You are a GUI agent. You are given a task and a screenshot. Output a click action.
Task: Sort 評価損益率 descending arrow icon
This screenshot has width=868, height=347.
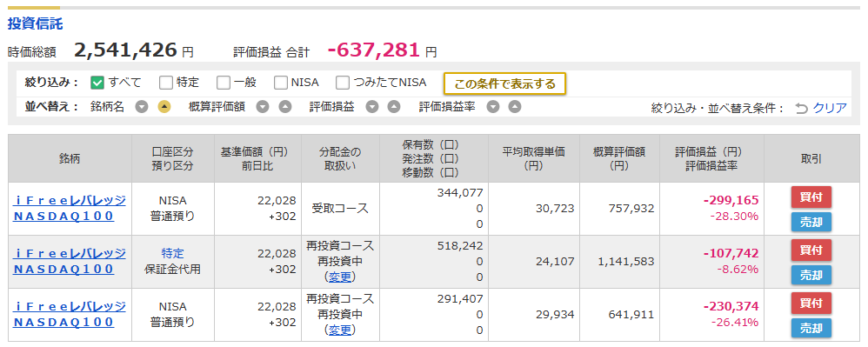click(x=493, y=107)
